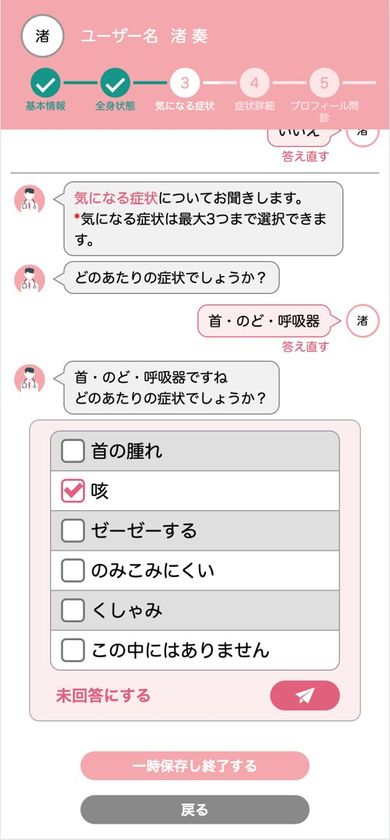390x840 pixels.
Task: Click the paper plane send button
Action: (x=305, y=695)
